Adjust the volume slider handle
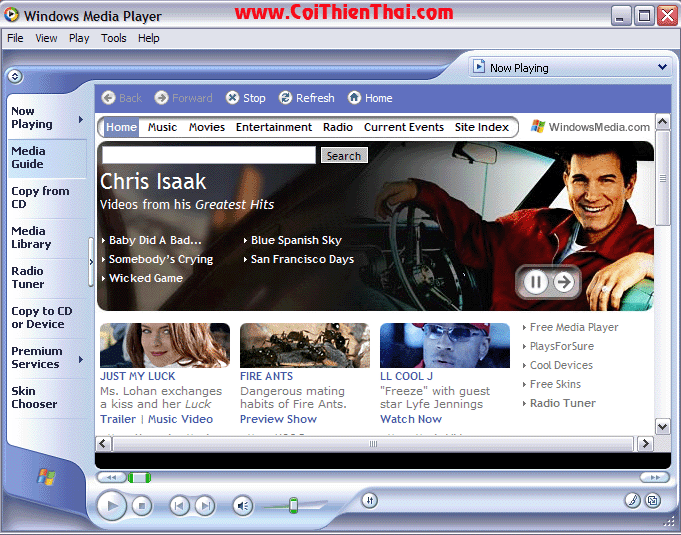Image resolution: width=681 pixels, height=535 pixels. pos(294,506)
